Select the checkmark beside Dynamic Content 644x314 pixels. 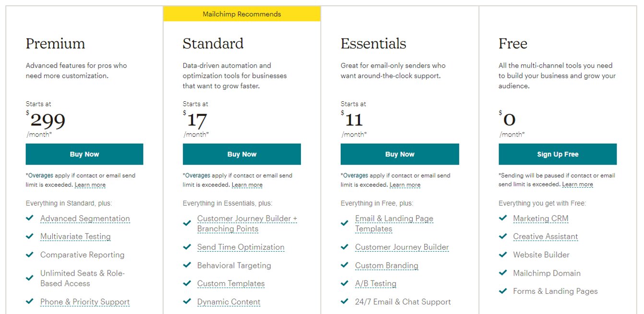coord(187,302)
